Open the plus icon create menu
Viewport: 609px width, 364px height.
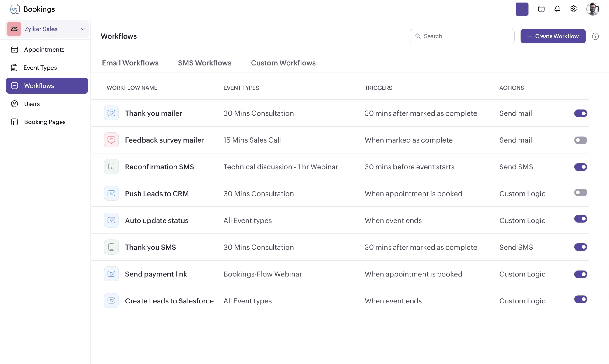522,9
